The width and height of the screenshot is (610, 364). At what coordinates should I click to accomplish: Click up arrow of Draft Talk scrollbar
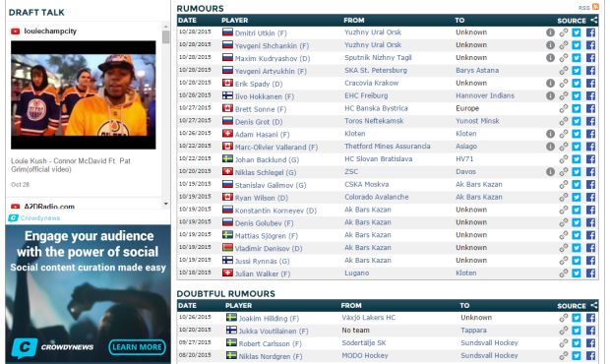[165, 27]
